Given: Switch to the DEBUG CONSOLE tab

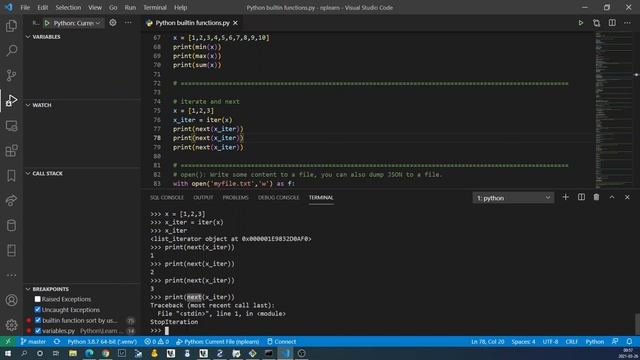Looking at the screenshot, I should pos(278,198).
